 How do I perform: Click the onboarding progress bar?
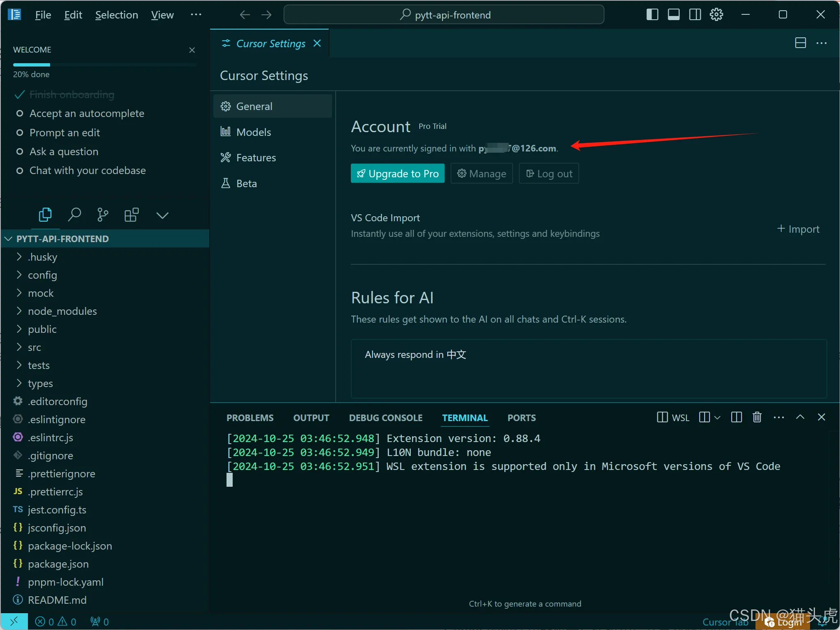pyautogui.click(x=105, y=65)
